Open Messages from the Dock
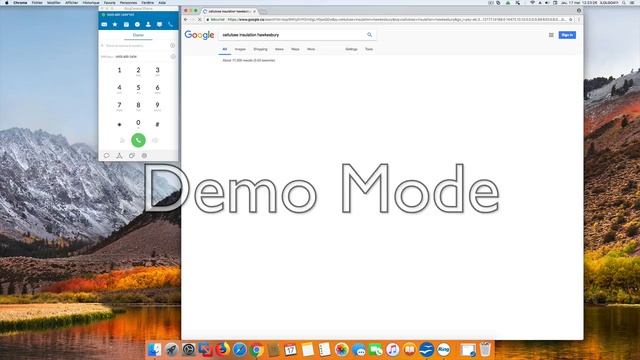The width and height of the screenshot is (640, 360). [x=358, y=350]
